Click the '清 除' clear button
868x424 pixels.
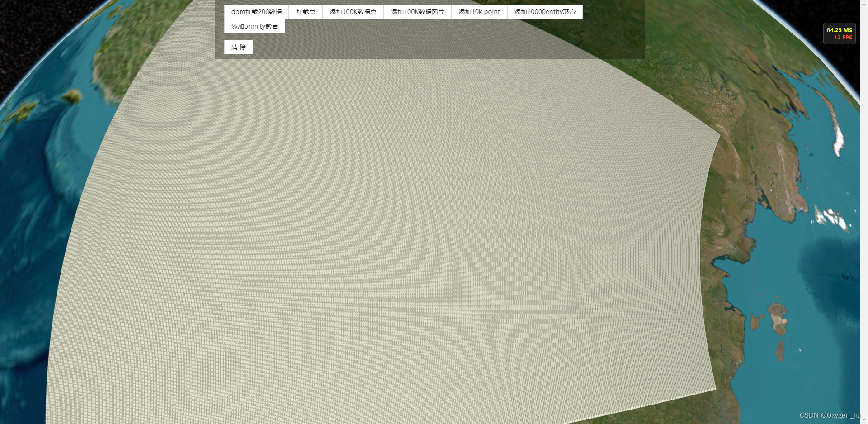pyautogui.click(x=239, y=47)
